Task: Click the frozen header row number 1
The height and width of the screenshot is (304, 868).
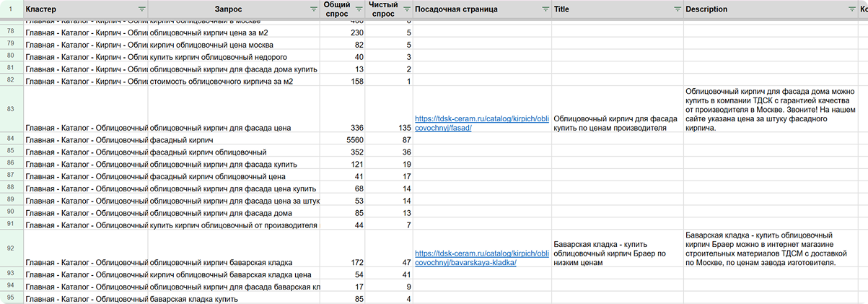Action: [11, 9]
